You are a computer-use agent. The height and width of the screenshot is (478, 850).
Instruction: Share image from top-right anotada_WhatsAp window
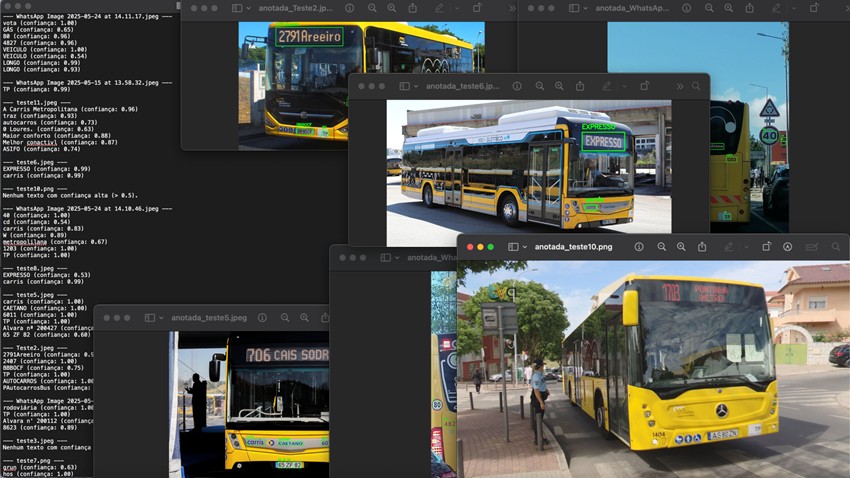pos(750,8)
